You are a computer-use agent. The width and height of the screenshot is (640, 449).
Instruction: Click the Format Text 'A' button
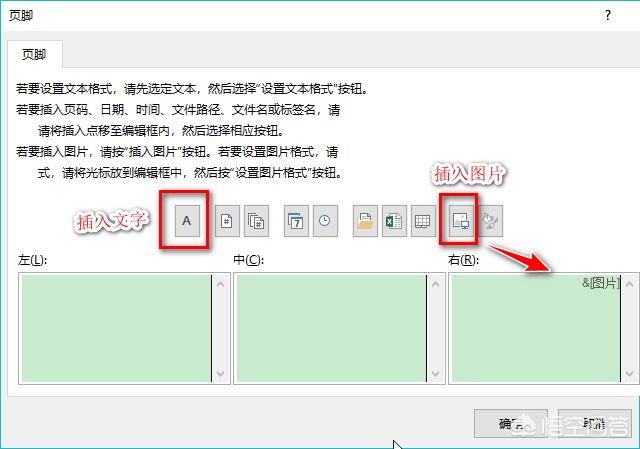(x=187, y=221)
